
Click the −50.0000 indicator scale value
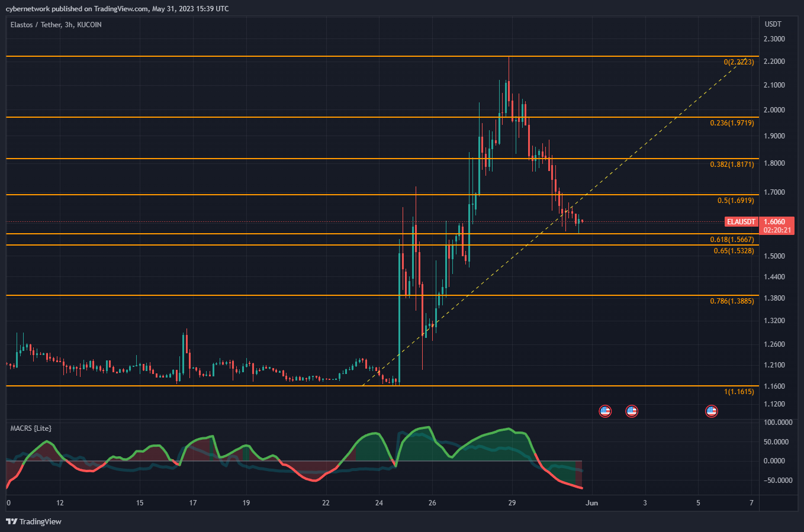(x=778, y=481)
